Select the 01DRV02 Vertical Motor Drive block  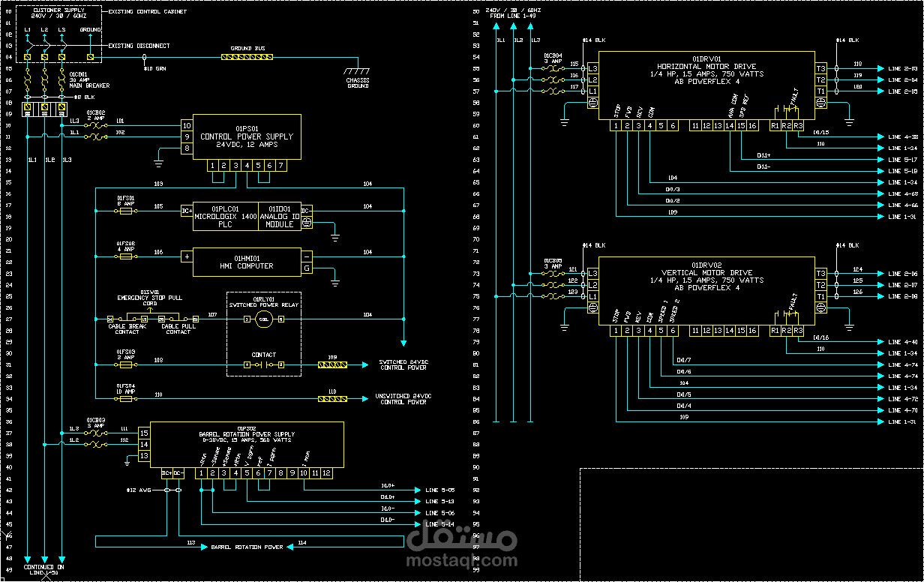click(706, 291)
